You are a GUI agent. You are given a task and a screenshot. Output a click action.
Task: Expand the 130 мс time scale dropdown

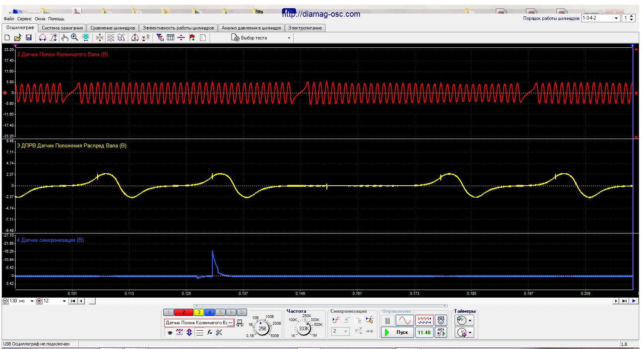(32, 301)
